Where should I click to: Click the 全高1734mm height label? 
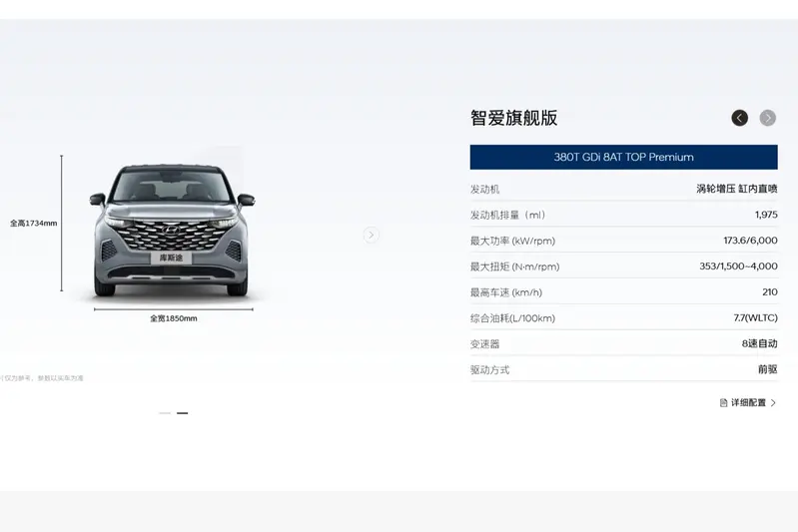(34, 224)
